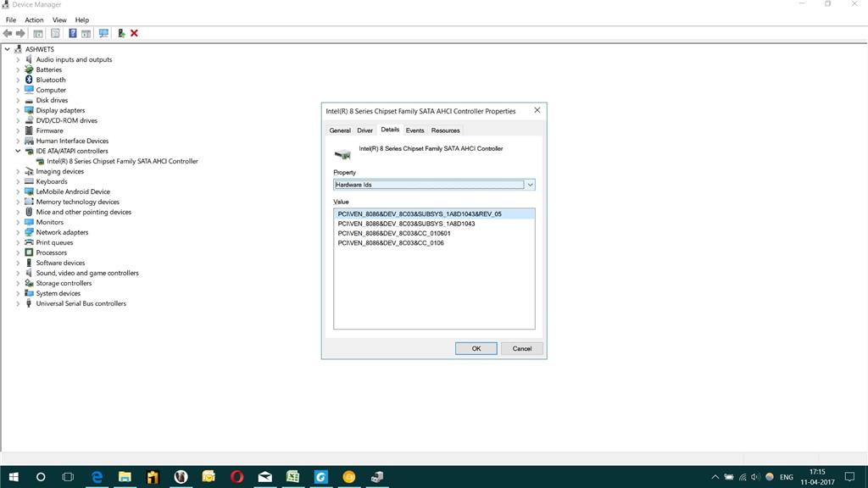Select Intel(R) 8 Series SATA AHCI Controller tree item
This screenshot has height=488, width=868.
point(122,161)
